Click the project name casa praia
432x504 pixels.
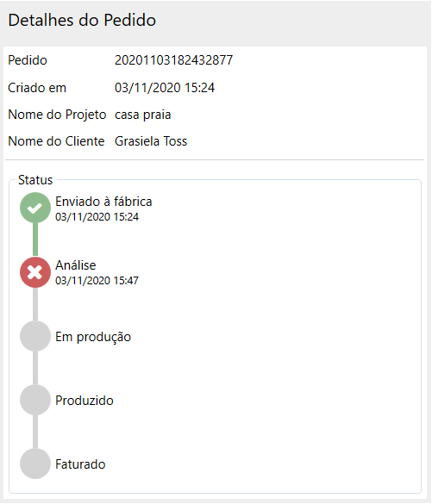[143, 115]
